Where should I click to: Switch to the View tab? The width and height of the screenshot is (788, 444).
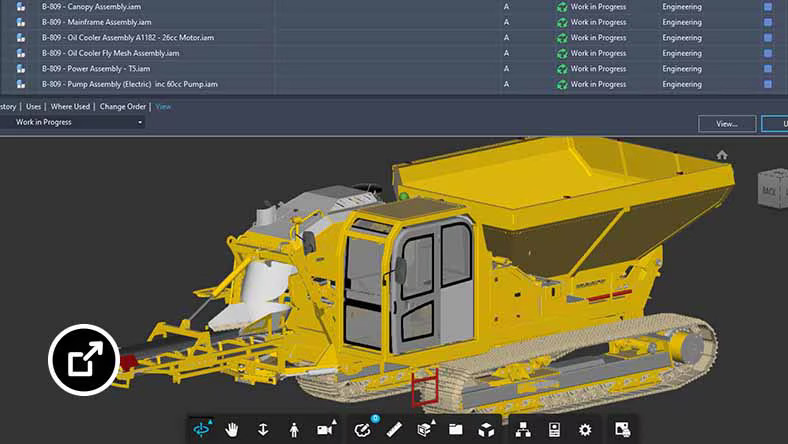[x=163, y=107]
